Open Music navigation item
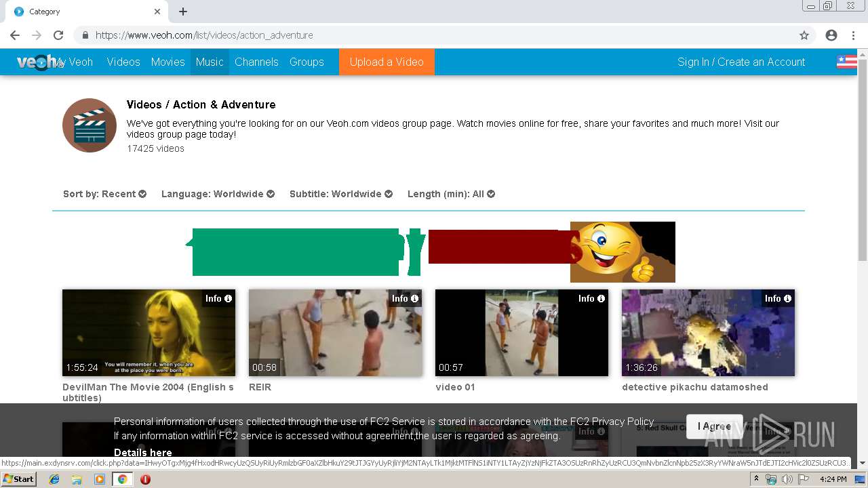 pyautogui.click(x=210, y=62)
